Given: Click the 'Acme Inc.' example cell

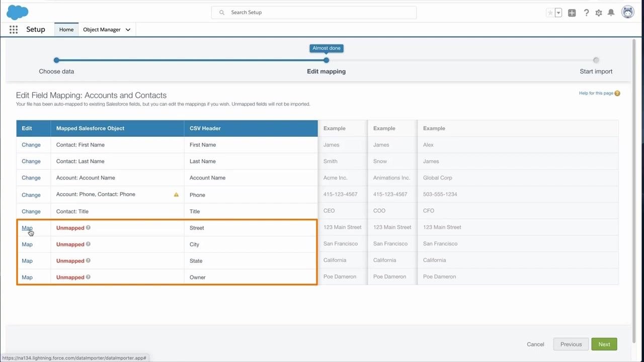Looking at the screenshot, I should (342, 178).
